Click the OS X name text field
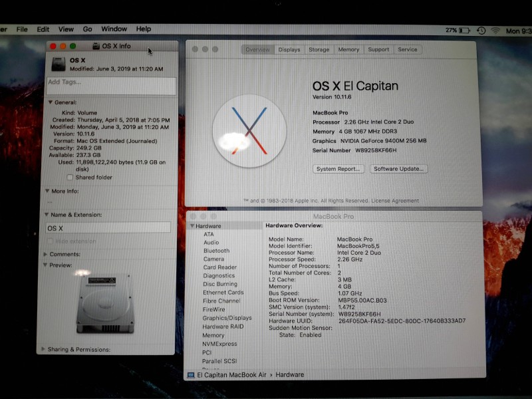Viewport: 532px width, 399px height. point(108,228)
